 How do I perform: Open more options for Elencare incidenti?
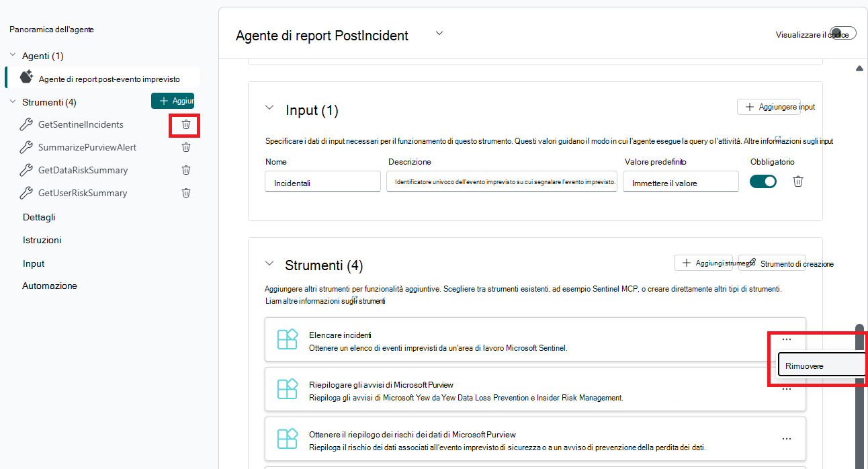(x=786, y=339)
